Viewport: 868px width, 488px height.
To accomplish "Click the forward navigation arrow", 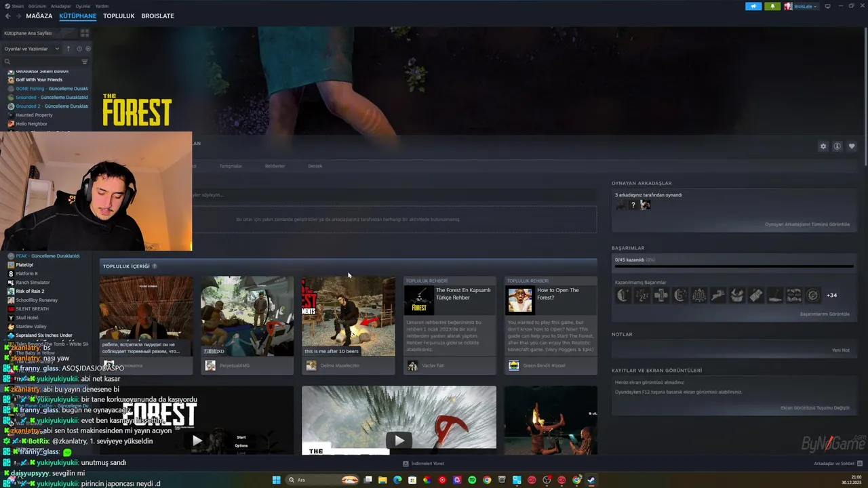I will [x=18, y=16].
